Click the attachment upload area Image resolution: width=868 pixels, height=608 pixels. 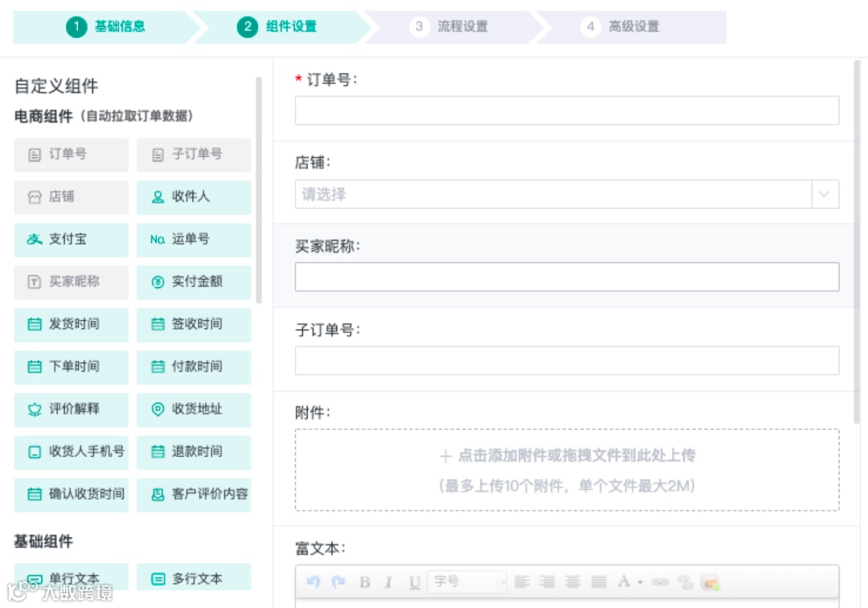click(567, 470)
